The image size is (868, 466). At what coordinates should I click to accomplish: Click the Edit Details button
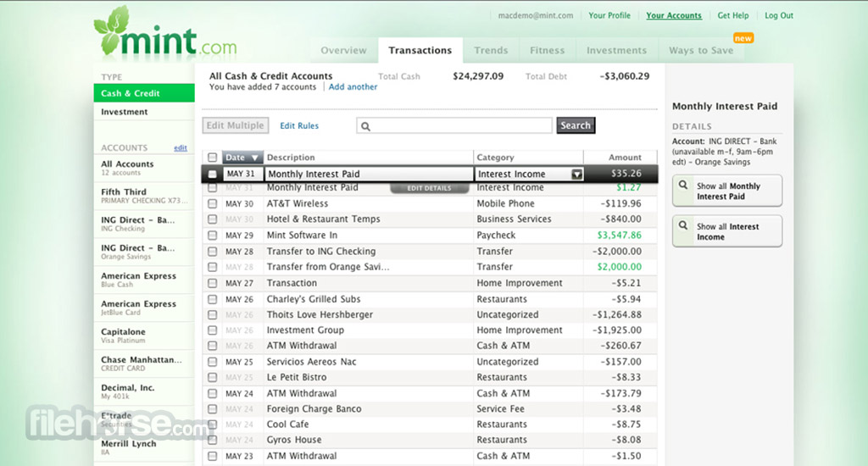430,188
